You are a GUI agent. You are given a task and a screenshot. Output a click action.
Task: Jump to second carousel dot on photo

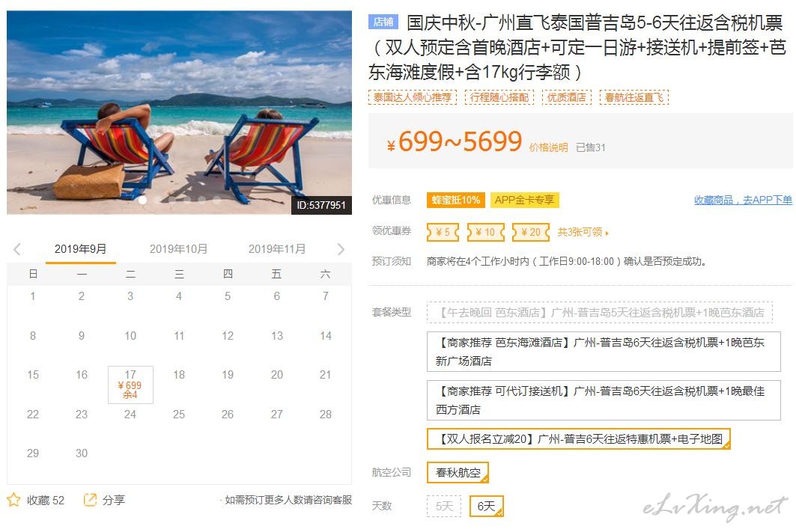(x=157, y=201)
